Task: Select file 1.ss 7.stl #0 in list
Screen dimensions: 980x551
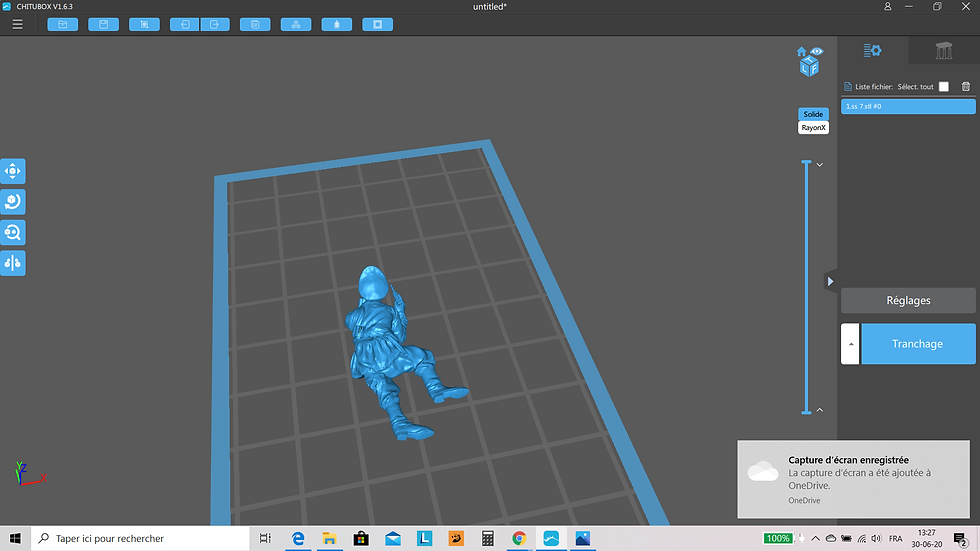Action: [x=908, y=106]
